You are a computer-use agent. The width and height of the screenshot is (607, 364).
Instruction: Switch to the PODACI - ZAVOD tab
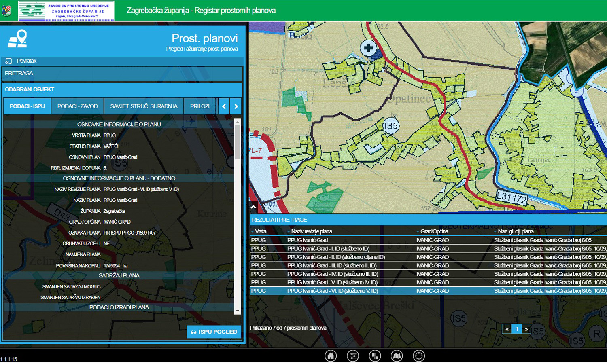[77, 106]
